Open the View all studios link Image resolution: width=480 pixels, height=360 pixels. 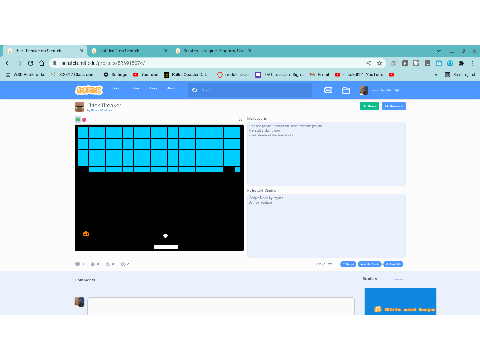coord(398,279)
